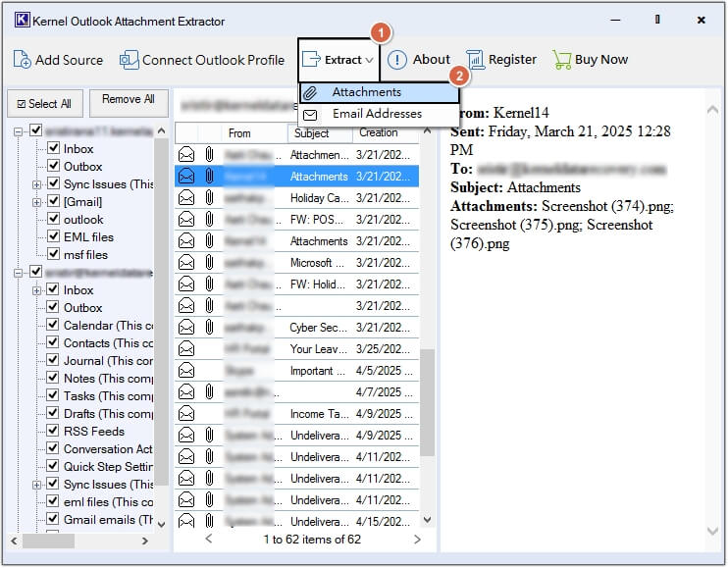Click envelope icon of the Important ... email
Viewport: 728px width, 568px height.
tap(186, 370)
